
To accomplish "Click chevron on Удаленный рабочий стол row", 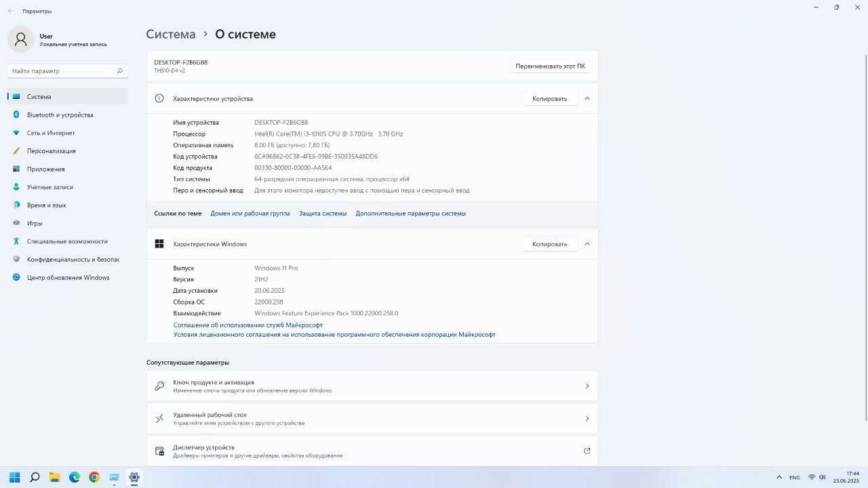I will (x=587, y=418).
